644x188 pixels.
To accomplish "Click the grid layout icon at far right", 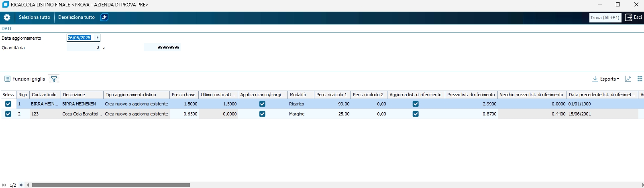I will coord(640,79).
